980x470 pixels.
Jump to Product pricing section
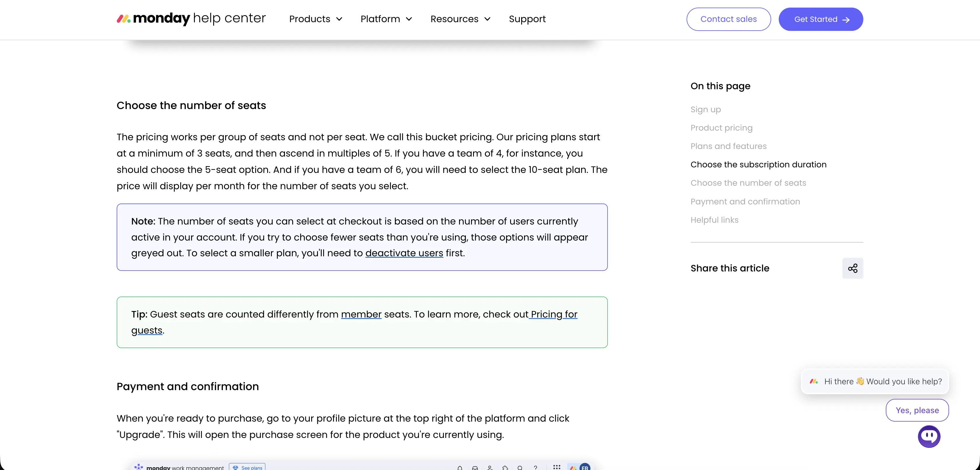click(x=721, y=128)
